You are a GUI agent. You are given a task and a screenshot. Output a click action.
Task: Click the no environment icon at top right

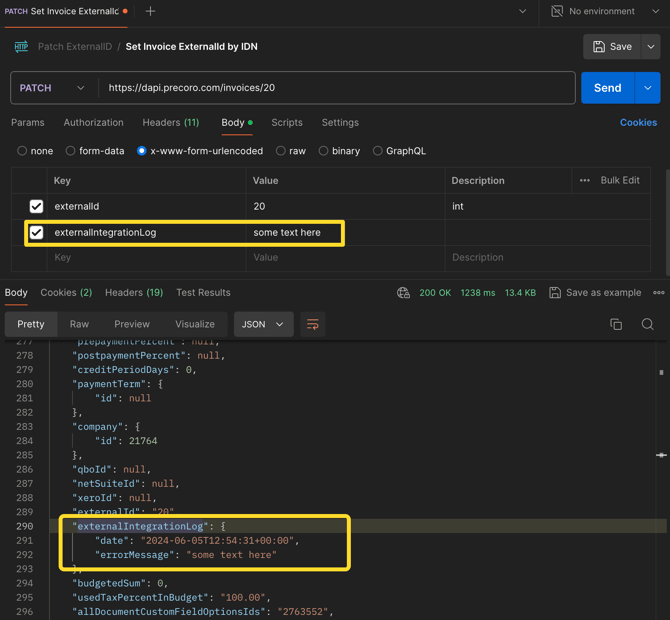(x=558, y=11)
